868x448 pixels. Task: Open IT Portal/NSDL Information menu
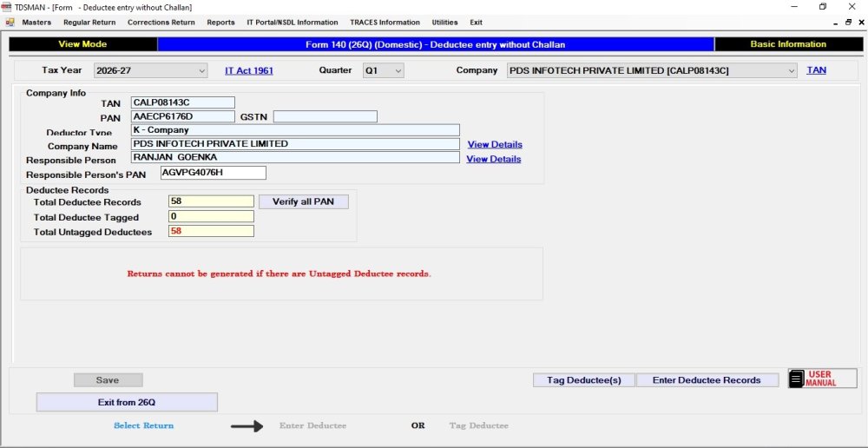(293, 23)
